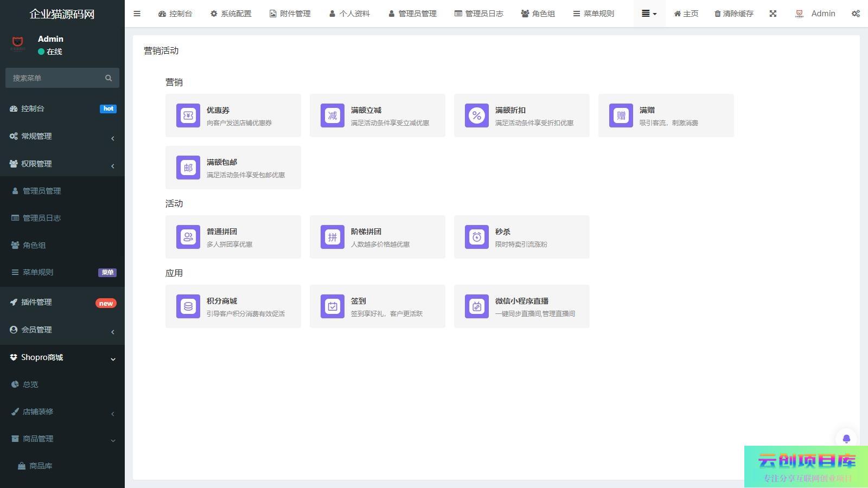Open the 签到 calendar check icon
Image resolution: width=868 pixels, height=488 pixels.
[x=333, y=306]
